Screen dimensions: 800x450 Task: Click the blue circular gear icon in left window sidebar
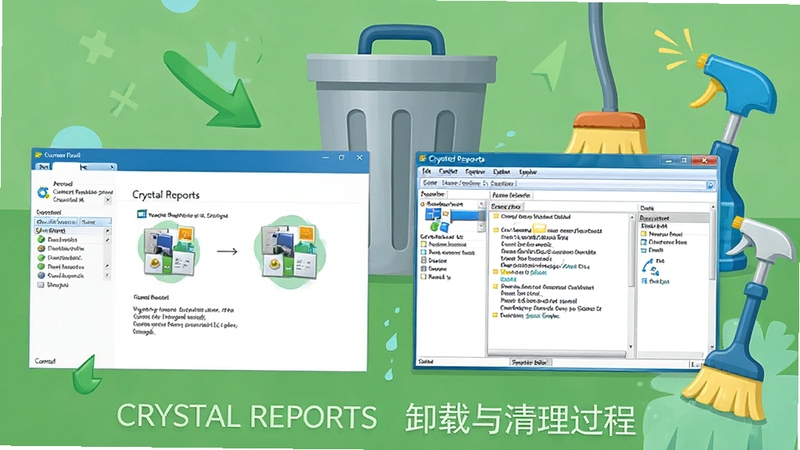[43, 192]
